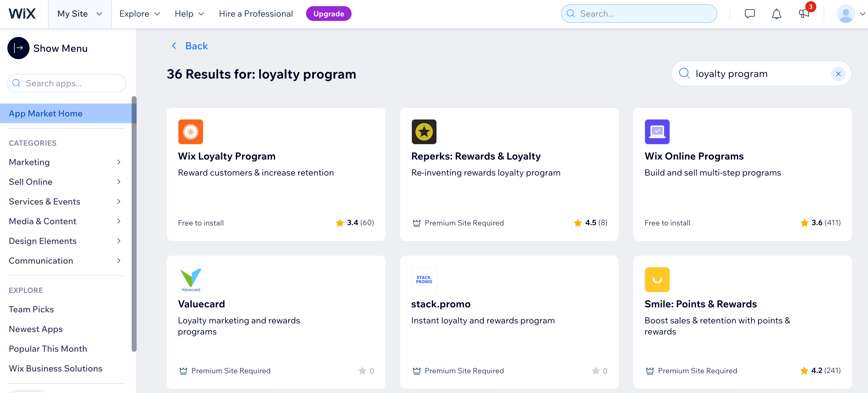868x393 pixels.
Task: Click the Wix Online Programs purple icon
Action: click(656, 132)
